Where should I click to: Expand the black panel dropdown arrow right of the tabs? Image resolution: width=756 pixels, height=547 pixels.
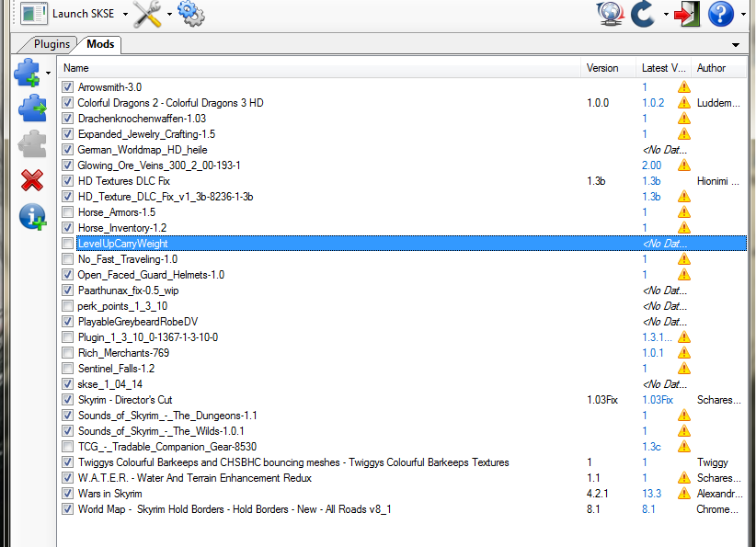736,45
